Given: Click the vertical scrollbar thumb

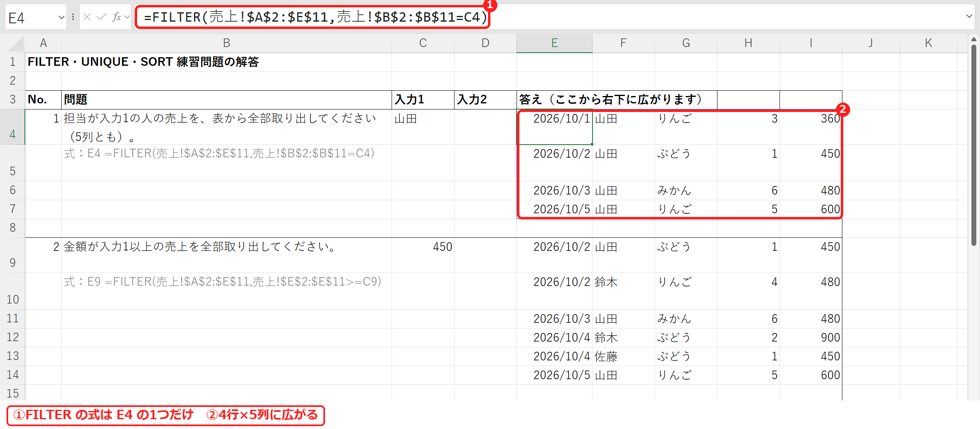Looking at the screenshot, I should tap(974, 145).
